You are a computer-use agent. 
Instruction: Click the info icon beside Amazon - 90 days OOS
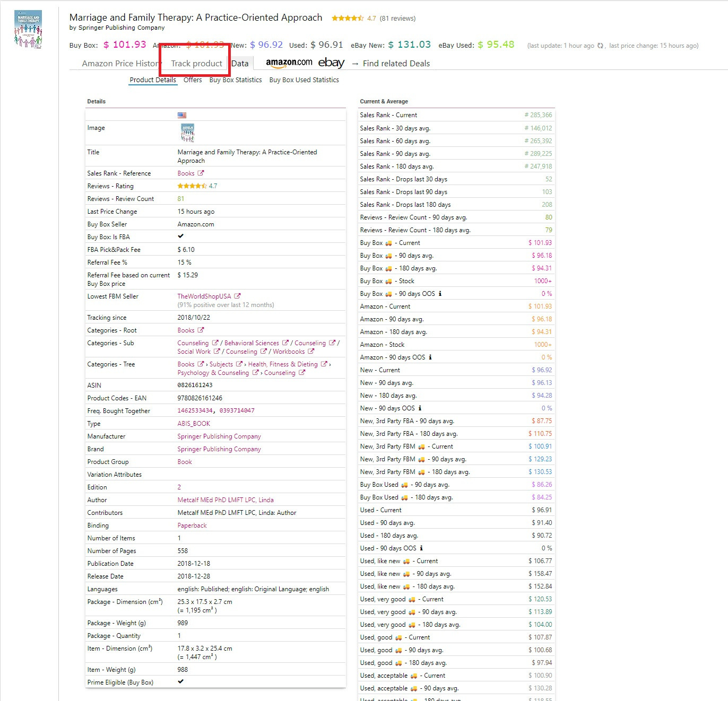point(430,357)
